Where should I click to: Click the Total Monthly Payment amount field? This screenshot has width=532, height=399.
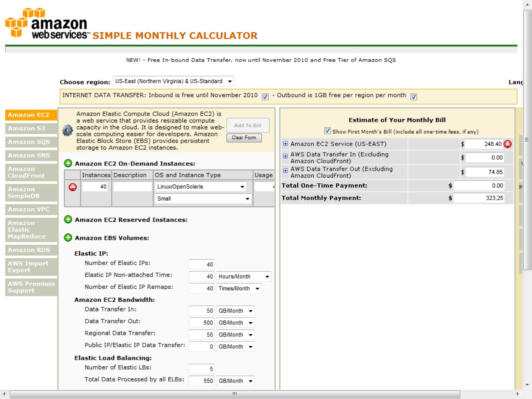[479, 198]
